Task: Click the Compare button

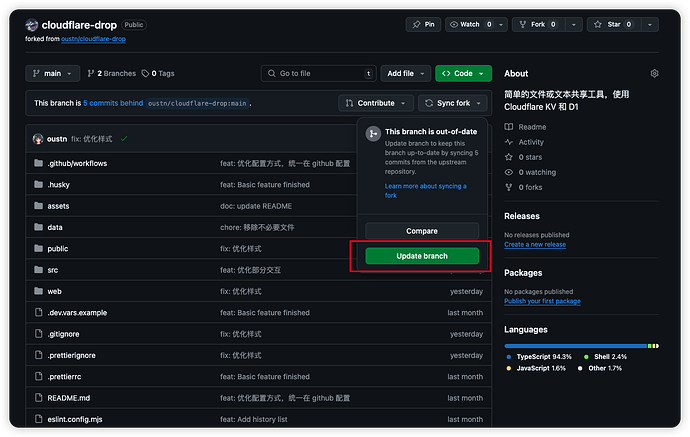Action: (x=421, y=231)
